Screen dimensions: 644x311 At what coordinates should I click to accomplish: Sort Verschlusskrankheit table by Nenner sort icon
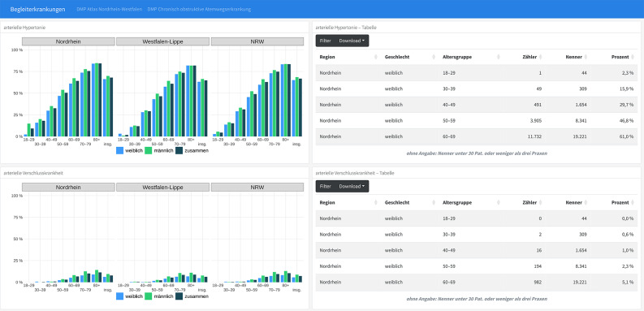click(586, 202)
